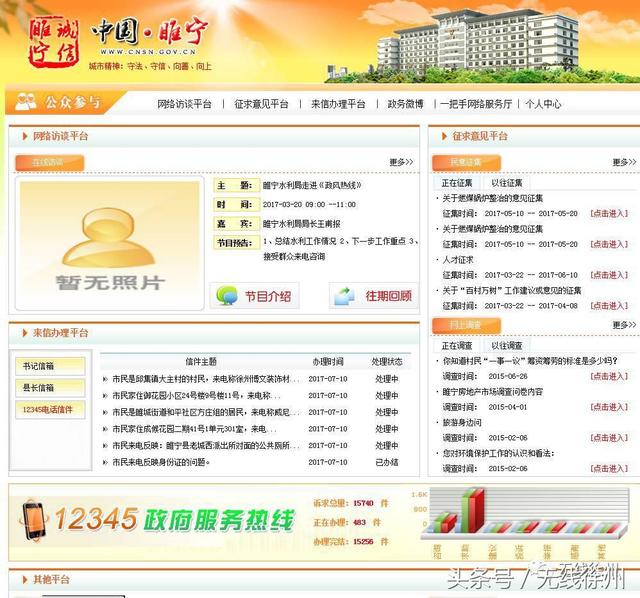The image size is (640, 598).
Task: Click the 办理时间 column header
Action: pos(328,362)
